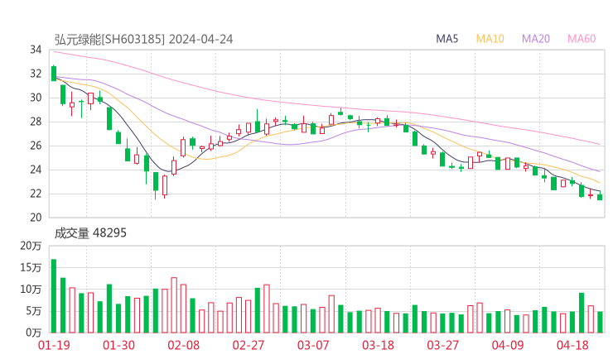Click the 24 price axis label
Viewport: 613px width, 364px height.
pyautogui.click(x=36, y=170)
